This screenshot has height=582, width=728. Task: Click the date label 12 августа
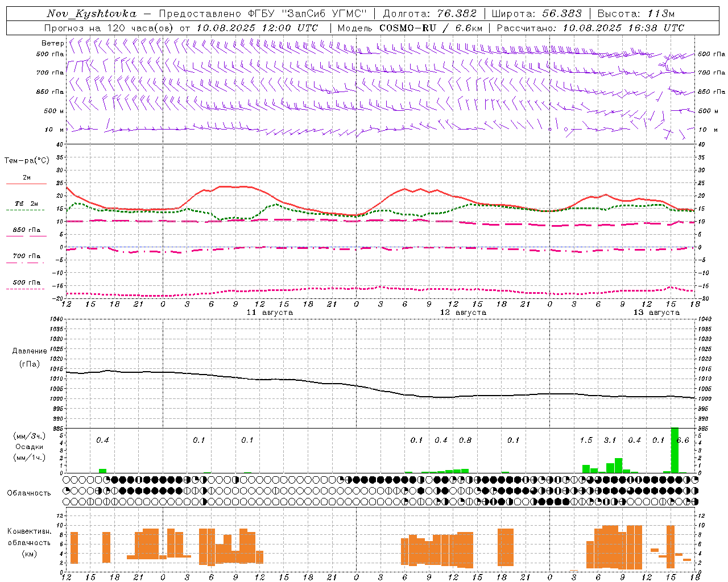[463, 313]
